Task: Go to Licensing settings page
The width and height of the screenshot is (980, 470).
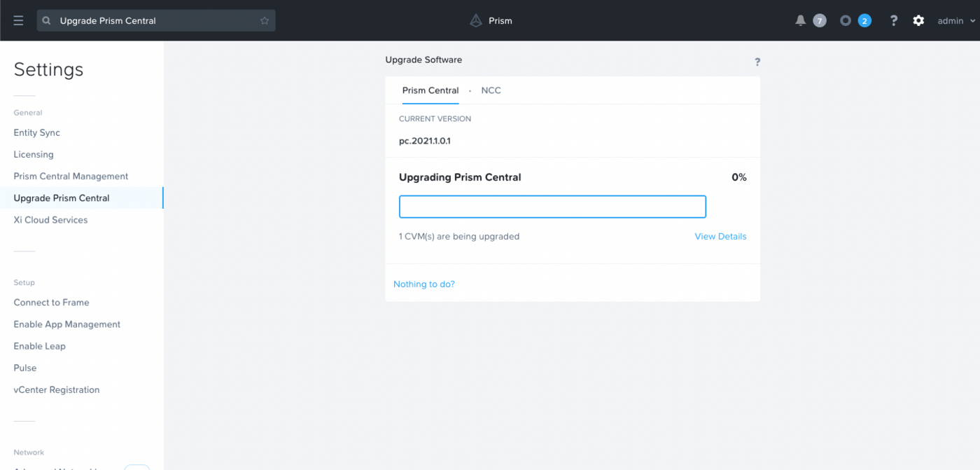Action: click(x=34, y=155)
